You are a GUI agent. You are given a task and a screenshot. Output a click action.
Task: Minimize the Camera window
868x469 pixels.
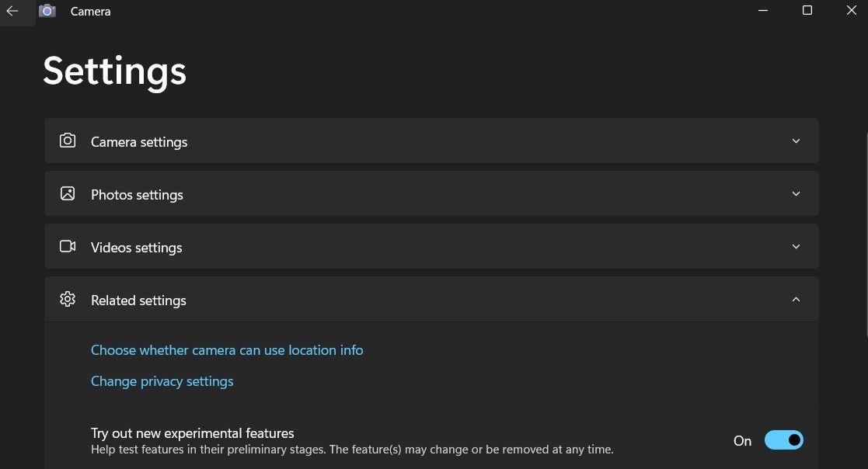point(762,11)
